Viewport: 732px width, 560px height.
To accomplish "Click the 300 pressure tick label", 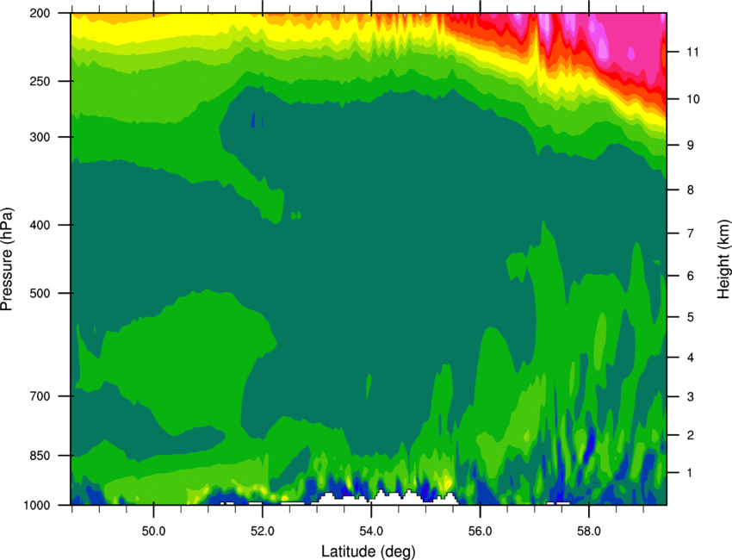I will pos(40,137).
